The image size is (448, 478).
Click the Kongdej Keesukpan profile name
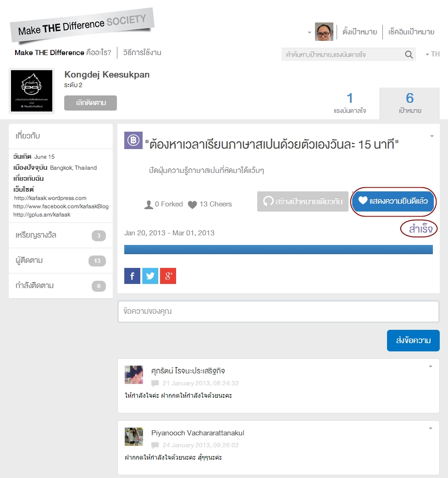pos(107,74)
